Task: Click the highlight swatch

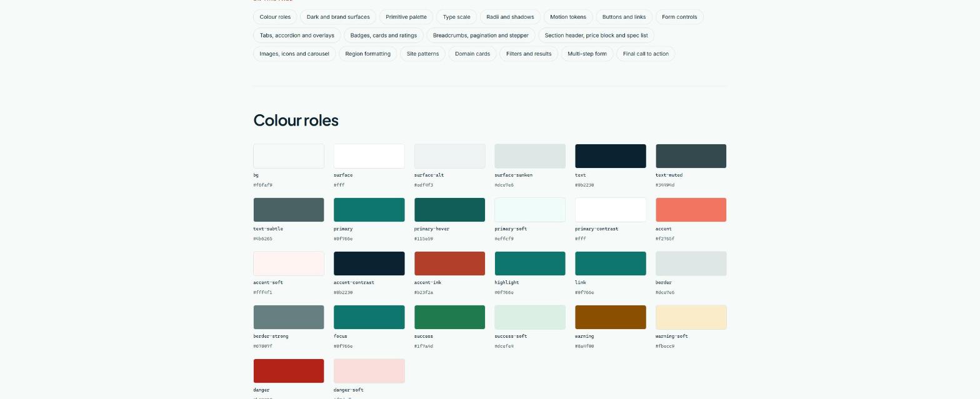Action: click(x=530, y=264)
